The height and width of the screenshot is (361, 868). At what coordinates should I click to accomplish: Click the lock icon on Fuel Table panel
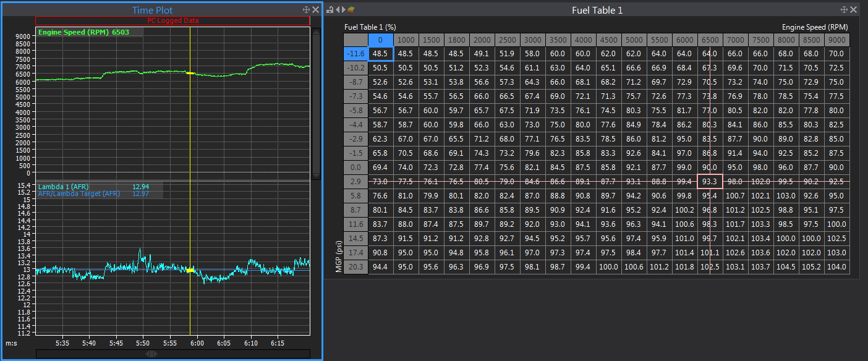click(x=330, y=10)
